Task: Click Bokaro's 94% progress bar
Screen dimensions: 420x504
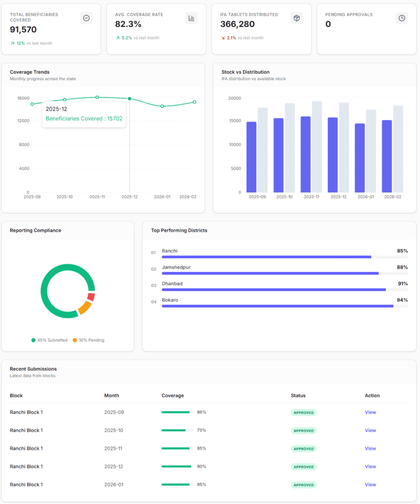Action: (x=277, y=306)
